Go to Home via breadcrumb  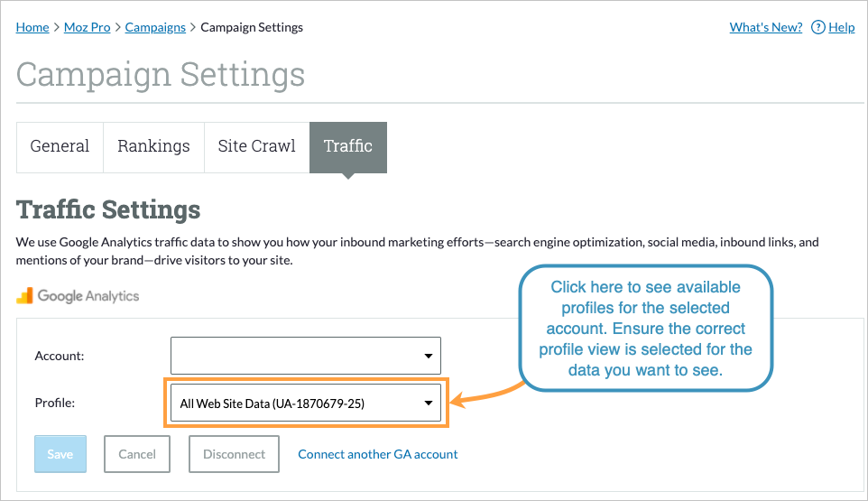click(32, 27)
